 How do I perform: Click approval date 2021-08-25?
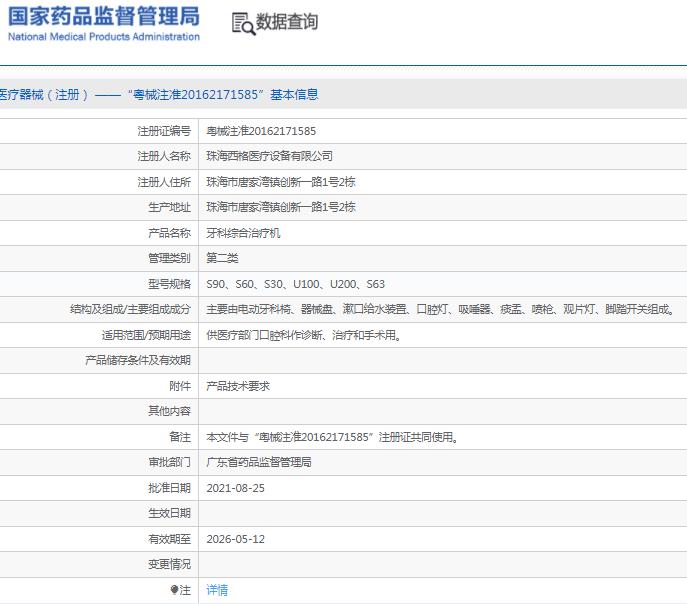pos(235,488)
